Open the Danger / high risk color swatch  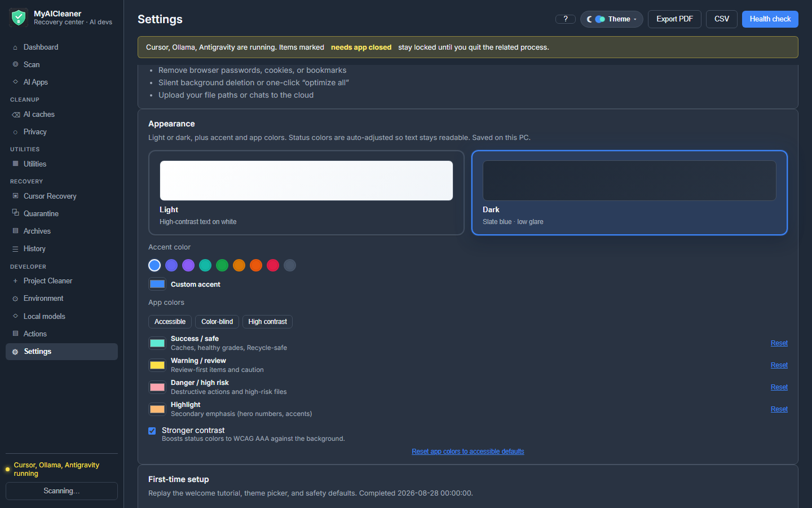pyautogui.click(x=157, y=387)
